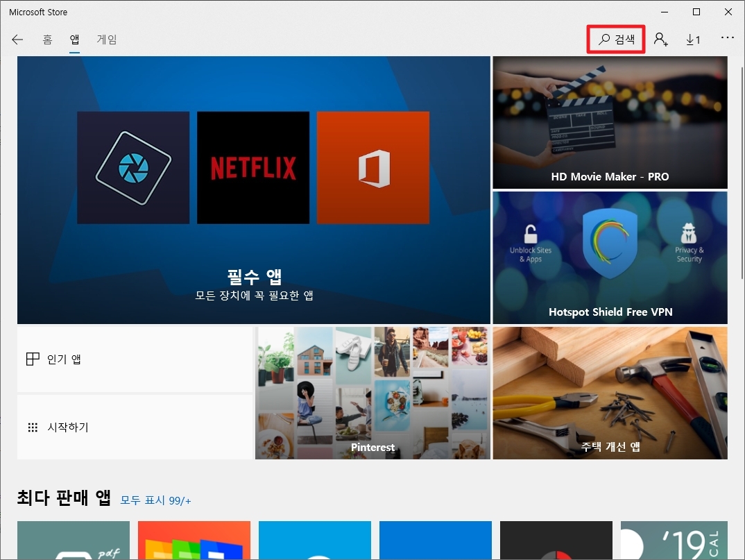Open the Adobe Photoshop Elements tile

pyautogui.click(x=133, y=168)
